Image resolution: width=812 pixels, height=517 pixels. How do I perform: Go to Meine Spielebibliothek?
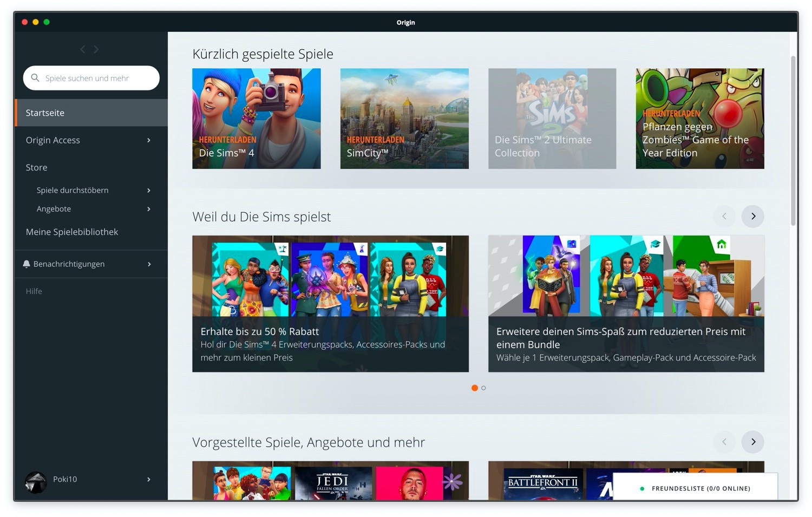point(72,232)
